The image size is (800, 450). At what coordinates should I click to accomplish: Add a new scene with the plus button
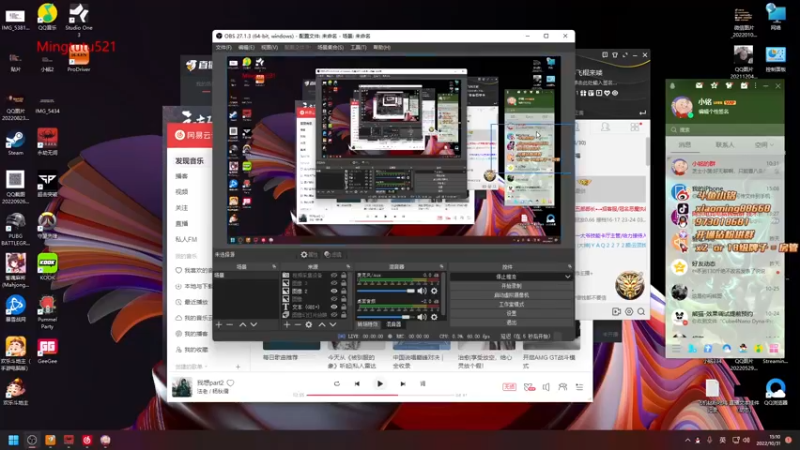coord(219,324)
